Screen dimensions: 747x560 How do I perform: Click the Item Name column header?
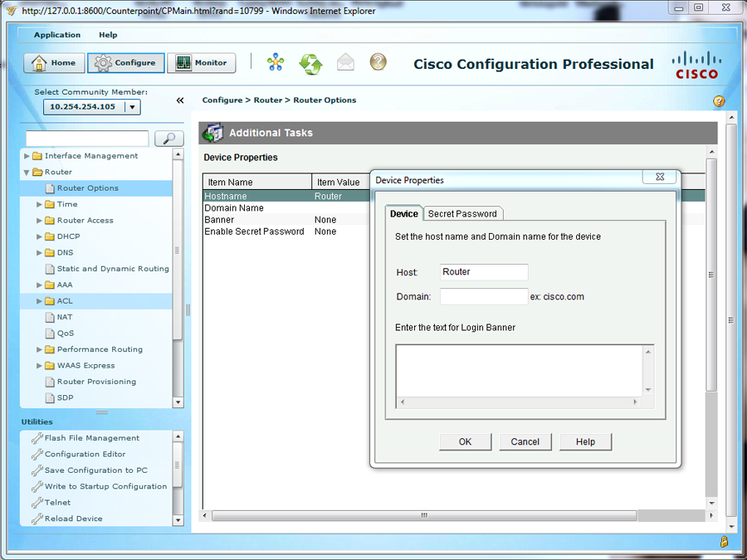[x=257, y=182]
